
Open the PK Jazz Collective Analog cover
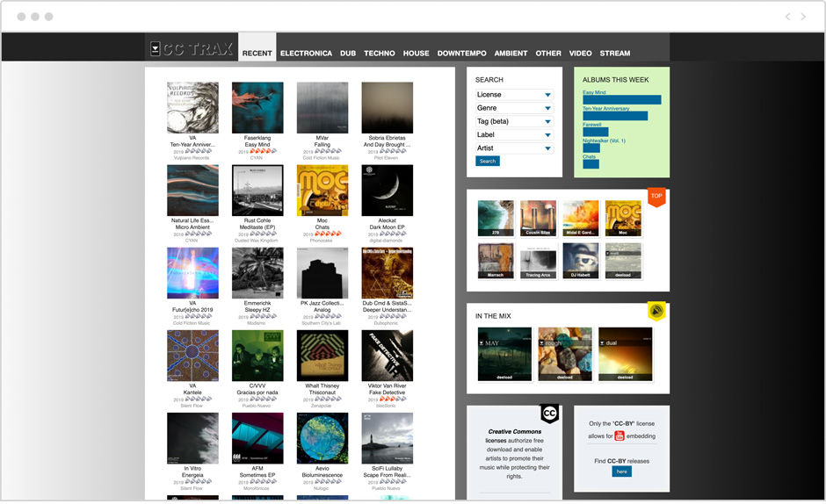322,273
